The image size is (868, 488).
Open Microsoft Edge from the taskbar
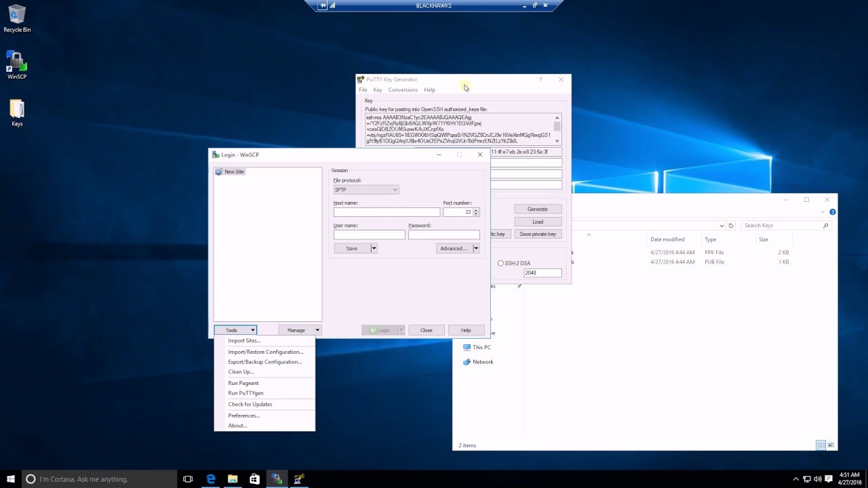[211, 479]
